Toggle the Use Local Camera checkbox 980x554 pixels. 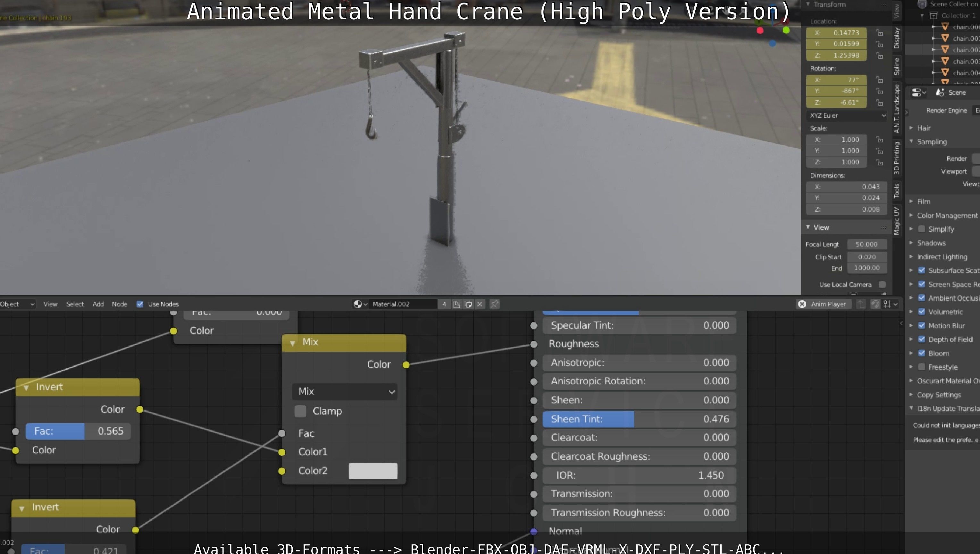coord(882,284)
